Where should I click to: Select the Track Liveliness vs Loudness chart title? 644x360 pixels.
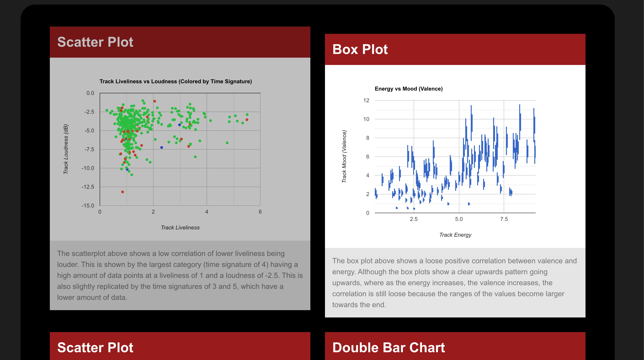(176, 81)
